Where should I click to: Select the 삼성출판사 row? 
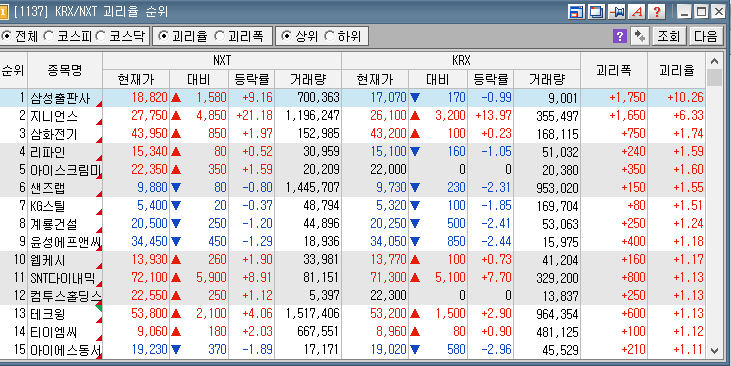(x=352, y=98)
